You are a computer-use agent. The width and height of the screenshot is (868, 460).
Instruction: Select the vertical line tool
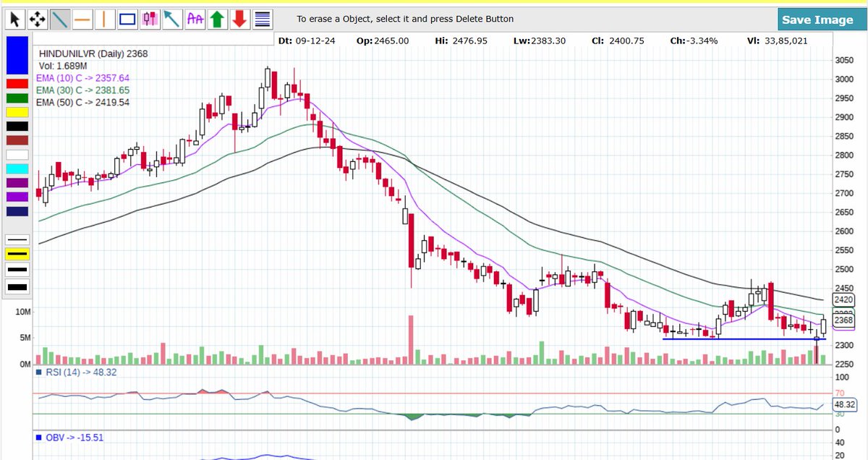pos(106,19)
